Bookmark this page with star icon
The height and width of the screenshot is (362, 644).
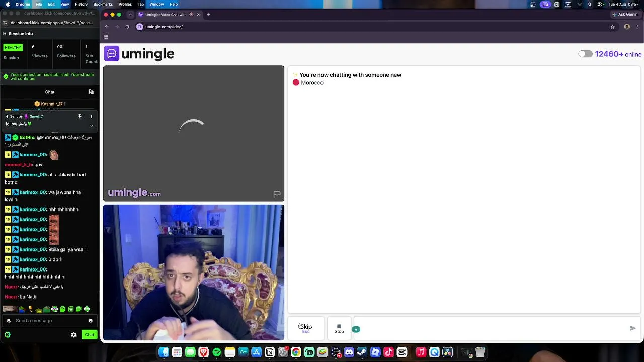pyautogui.click(x=612, y=27)
